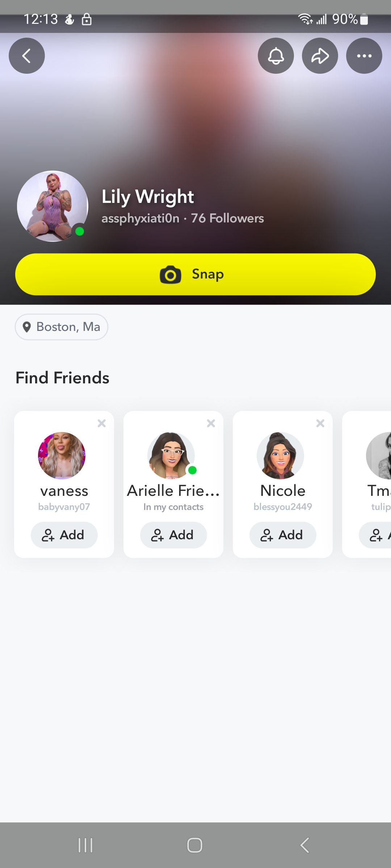Tap the back arrow at top left

click(27, 56)
